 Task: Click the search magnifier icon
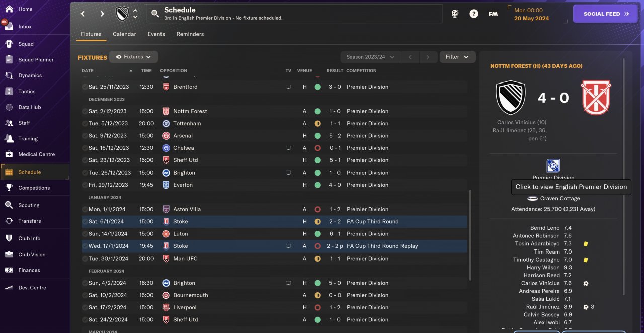(155, 14)
